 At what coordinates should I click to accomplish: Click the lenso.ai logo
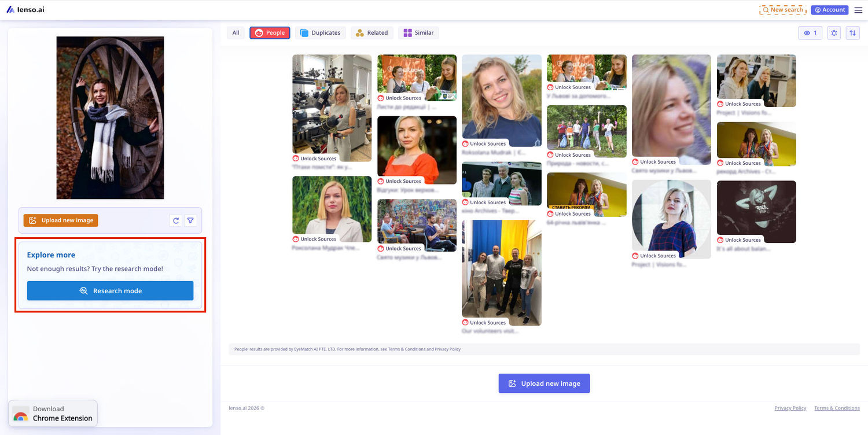tap(25, 9)
